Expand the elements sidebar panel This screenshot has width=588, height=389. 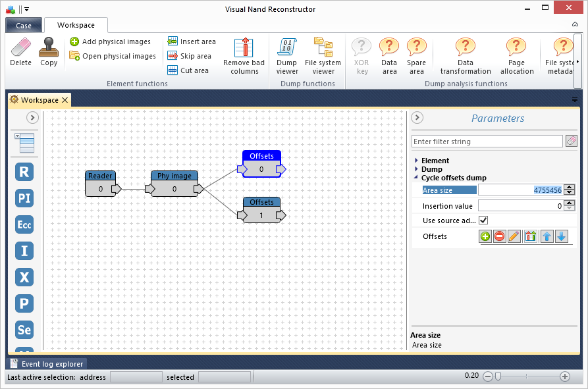coord(33,118)
